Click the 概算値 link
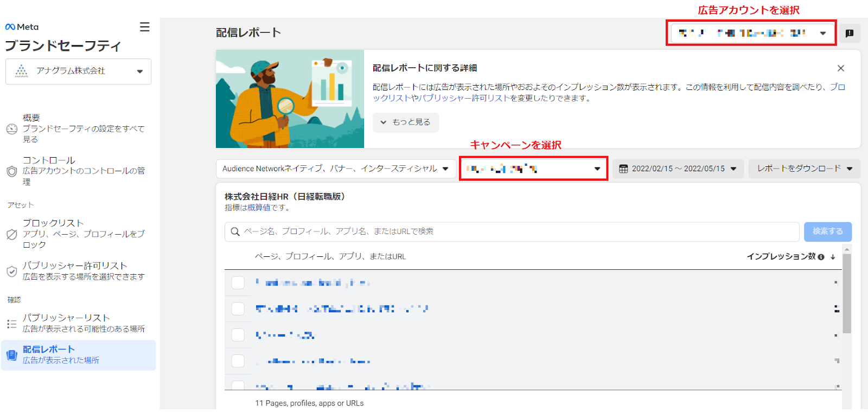868x414 pixels. point(259,208)
